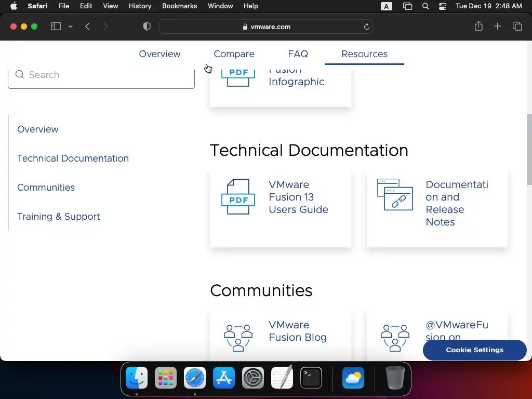
Task: Open Control Center in menu bar
Action: click(443, 6)
